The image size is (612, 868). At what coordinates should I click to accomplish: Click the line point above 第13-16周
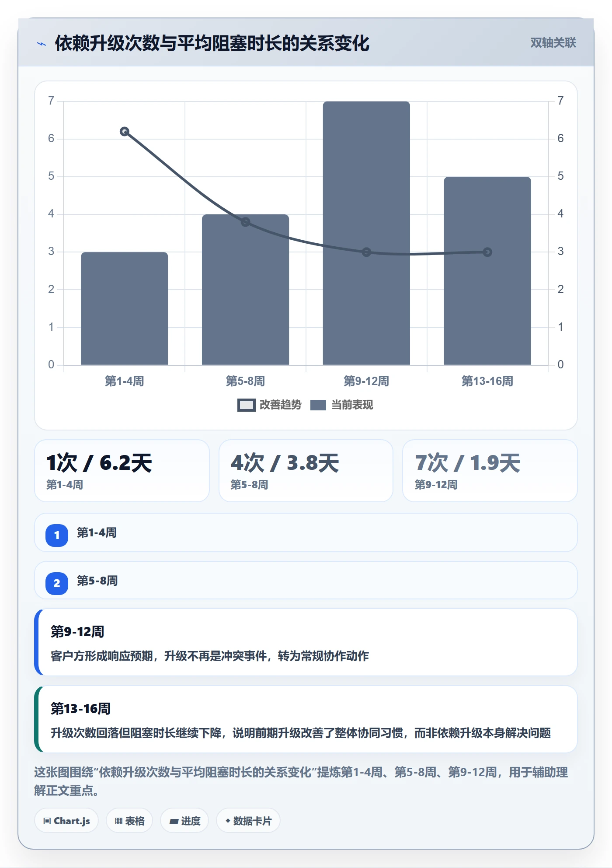[487, 252]
